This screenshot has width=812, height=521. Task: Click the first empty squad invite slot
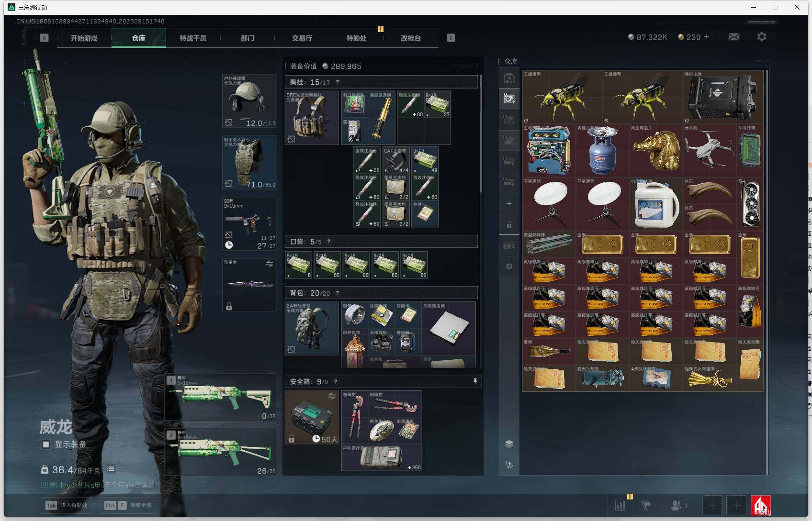click(x=711, y=505)
